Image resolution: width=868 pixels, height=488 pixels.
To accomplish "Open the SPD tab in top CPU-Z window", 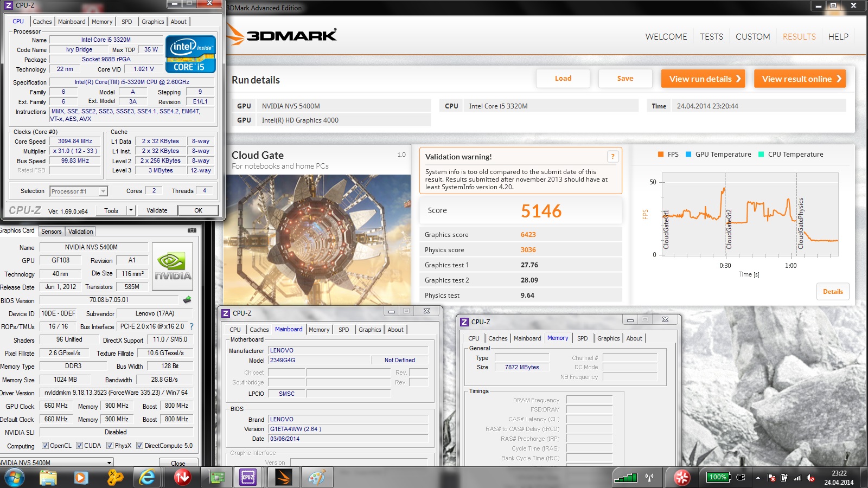I will pyautogui.click(x=127, y=22).
